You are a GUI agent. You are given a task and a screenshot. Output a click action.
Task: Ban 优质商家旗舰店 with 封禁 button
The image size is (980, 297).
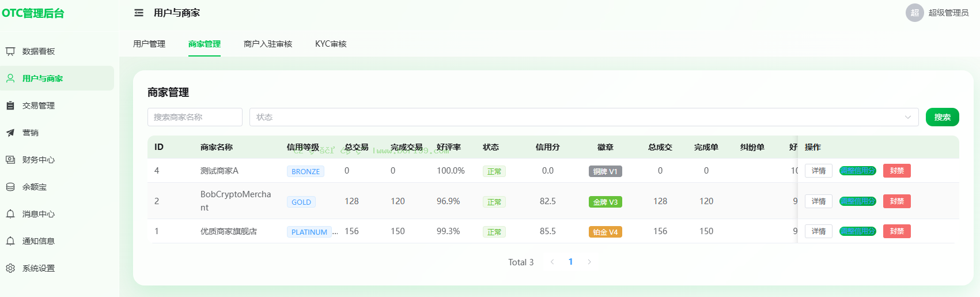pos(897,231)
